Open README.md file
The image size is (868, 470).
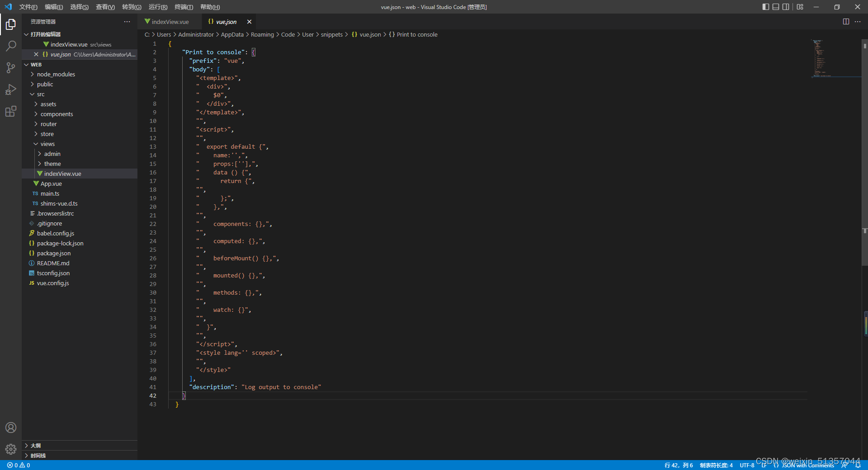pos(80,263)
